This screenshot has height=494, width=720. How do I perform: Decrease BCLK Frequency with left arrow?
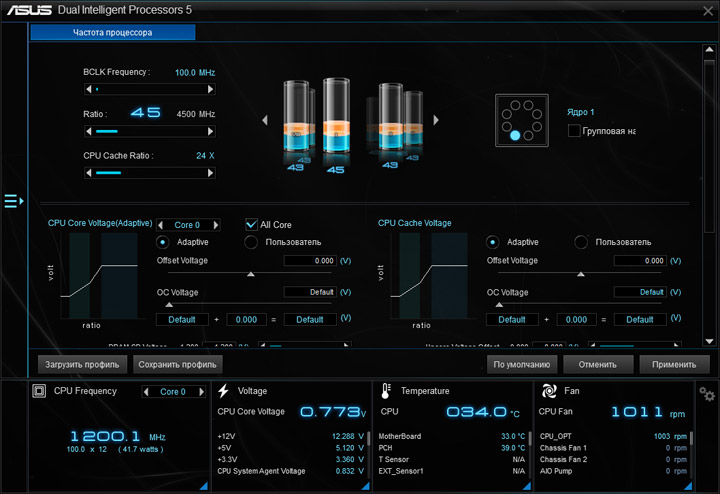[89, 89]
